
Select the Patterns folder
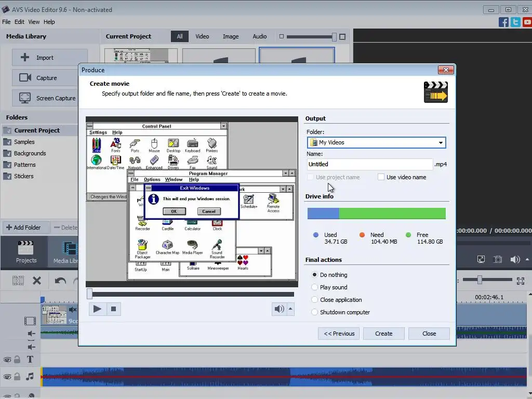pos(24,165)
